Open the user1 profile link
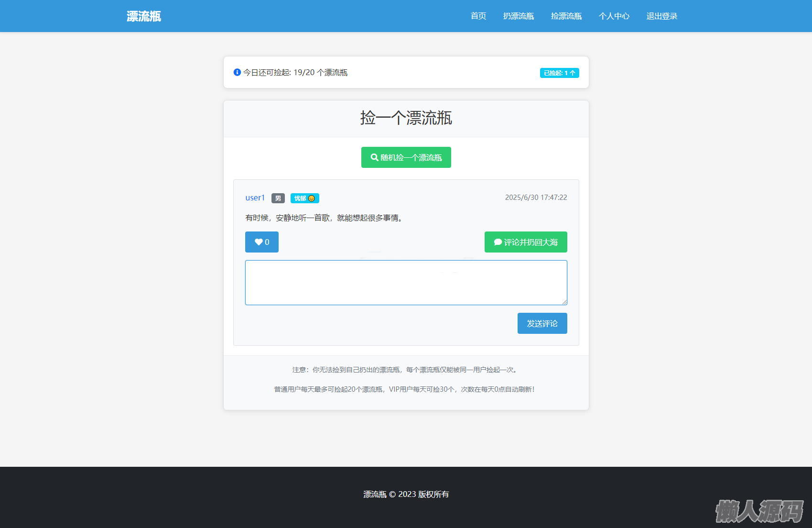The width and height of the screenshot is (812, 528). pos(255,198)
